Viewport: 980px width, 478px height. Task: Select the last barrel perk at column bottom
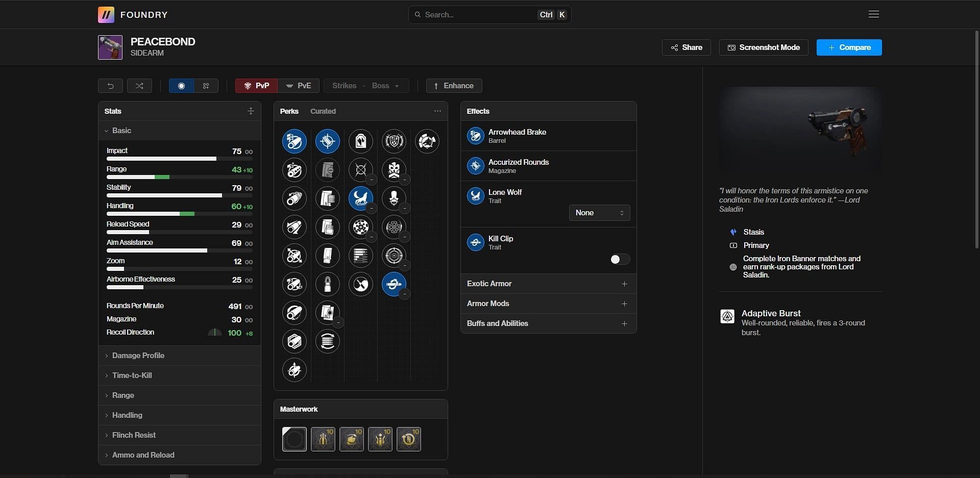coord(295,370)
